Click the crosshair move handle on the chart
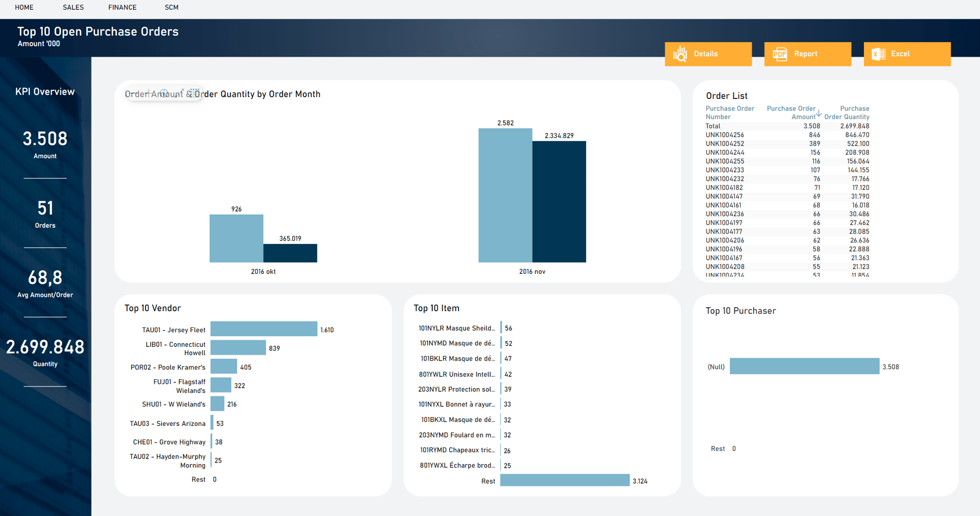The width and height of the screenshot is (980, 516). pos(148,93)
